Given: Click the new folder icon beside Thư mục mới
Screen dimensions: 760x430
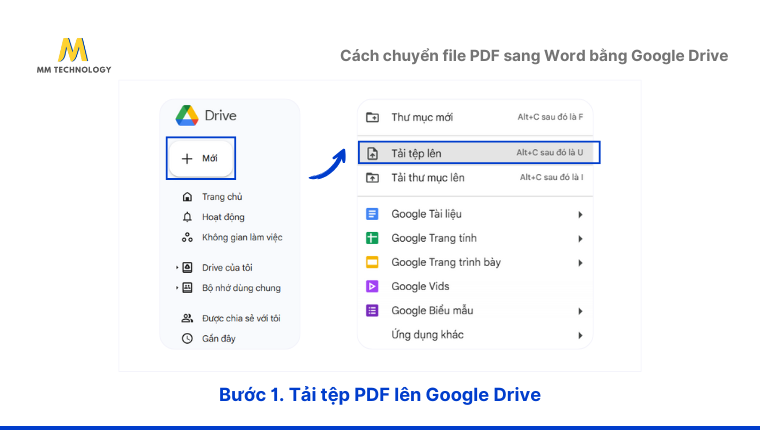Looking at the screenshot, I should (372, 117).
